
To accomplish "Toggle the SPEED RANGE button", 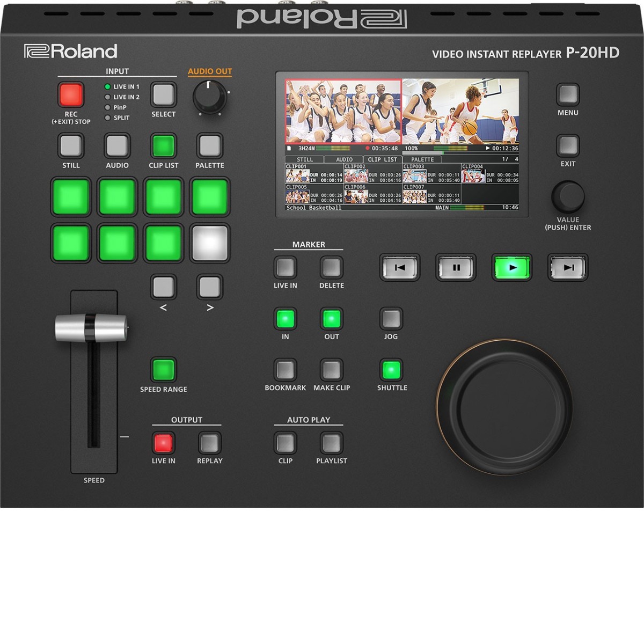I will coord(163,370).
